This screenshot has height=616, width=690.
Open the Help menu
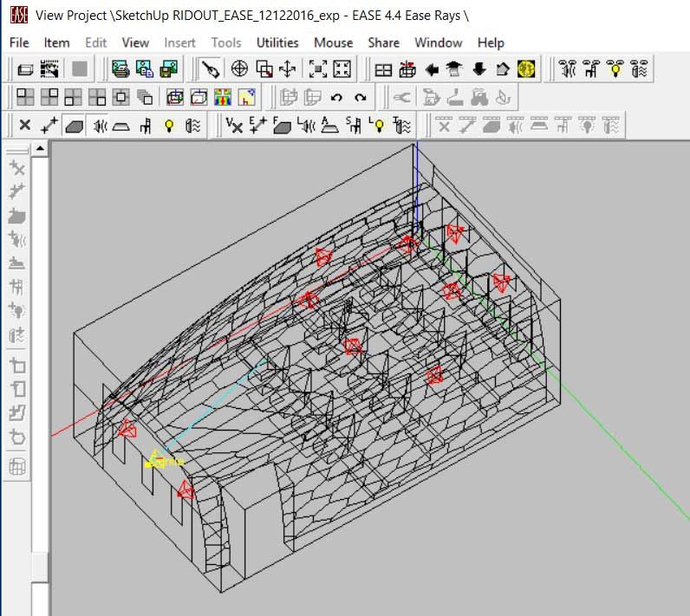coord(491,42)
